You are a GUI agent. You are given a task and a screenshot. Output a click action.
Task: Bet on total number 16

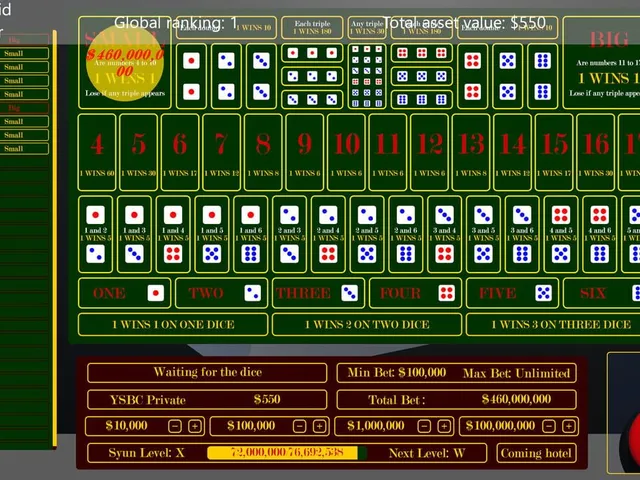pos(596,152)
